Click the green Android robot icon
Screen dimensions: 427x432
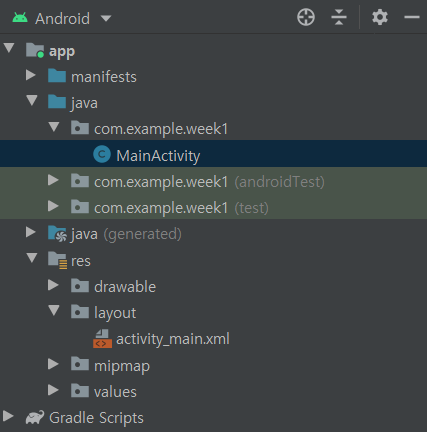coord(20,18)
